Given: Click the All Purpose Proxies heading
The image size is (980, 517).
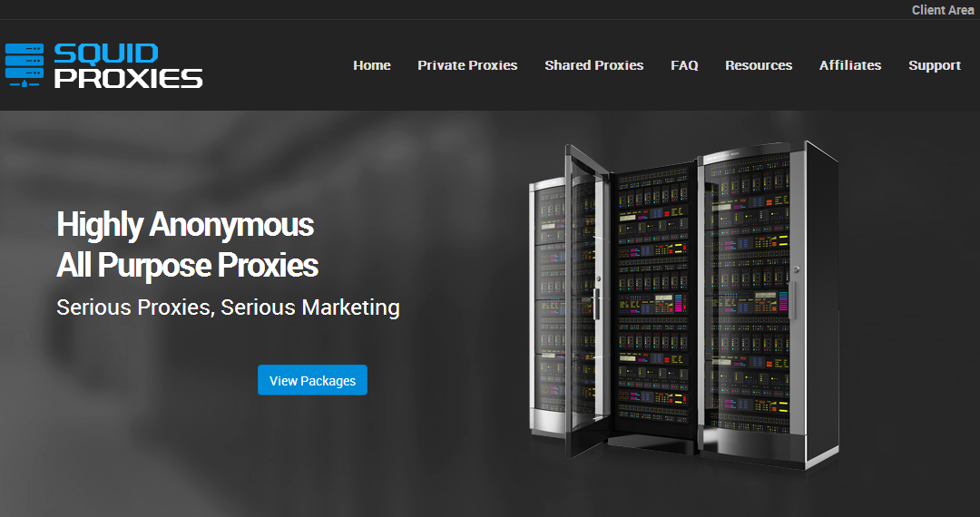Looking at the screenshot, I should pyautogui.click(x=188, y=265).
